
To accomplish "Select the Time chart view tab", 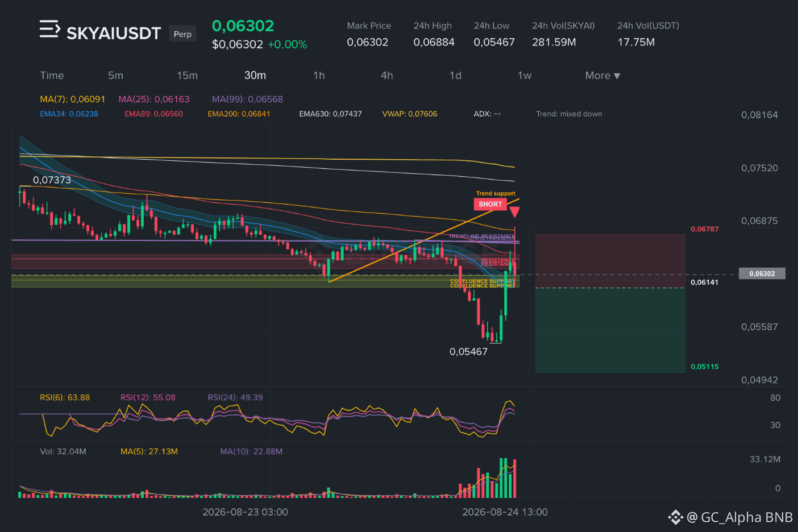I will tap(52, 76).
